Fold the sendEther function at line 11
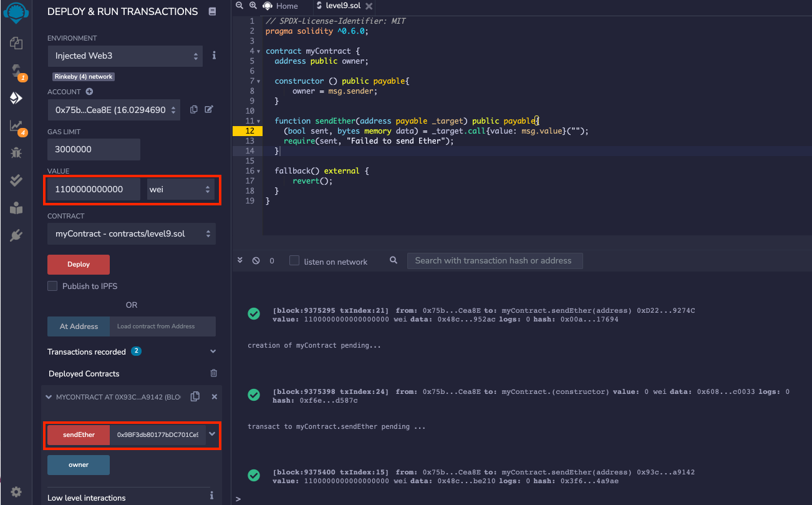This screenshot has width=812, height=505. pyautogui.click(x=259, y=121)
